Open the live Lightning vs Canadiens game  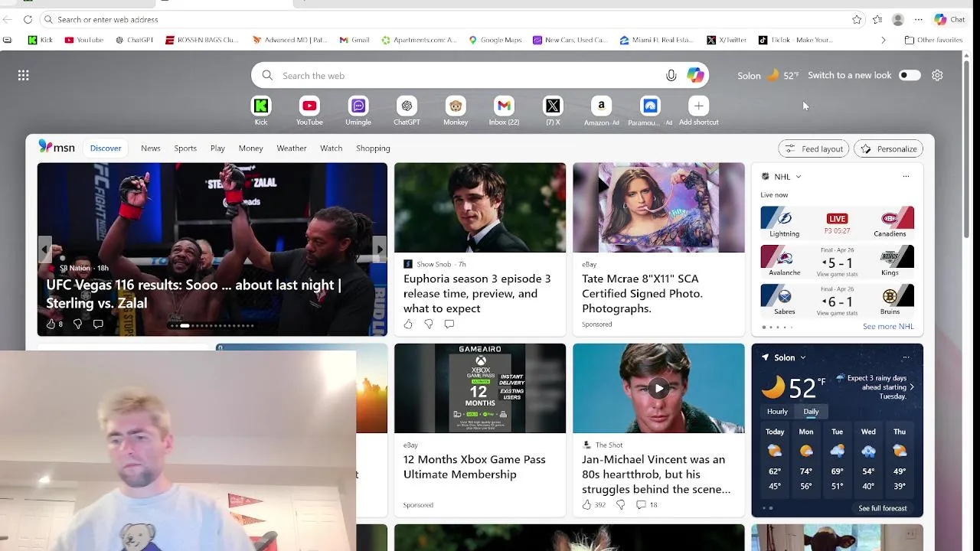tap(837, 223)
